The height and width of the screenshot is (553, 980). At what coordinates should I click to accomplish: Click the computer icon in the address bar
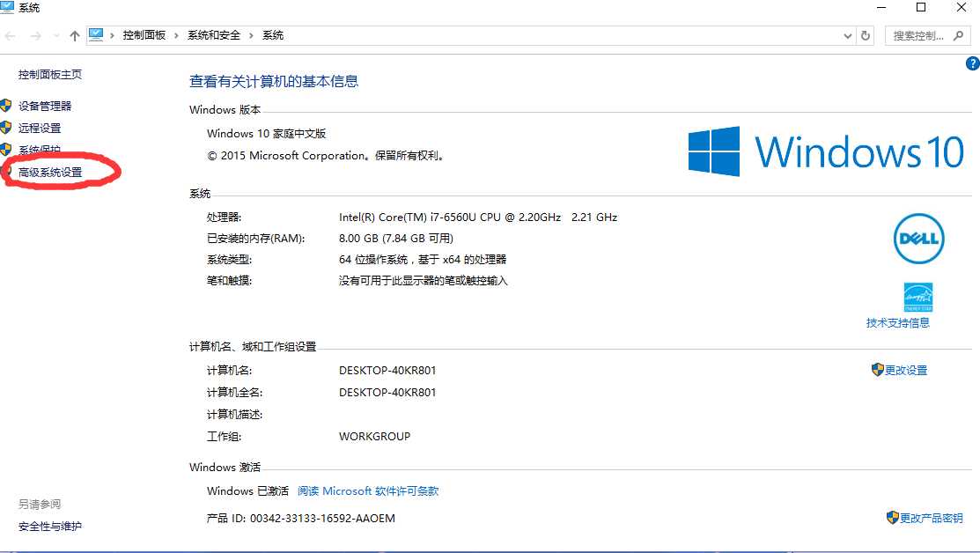(96, 35)
